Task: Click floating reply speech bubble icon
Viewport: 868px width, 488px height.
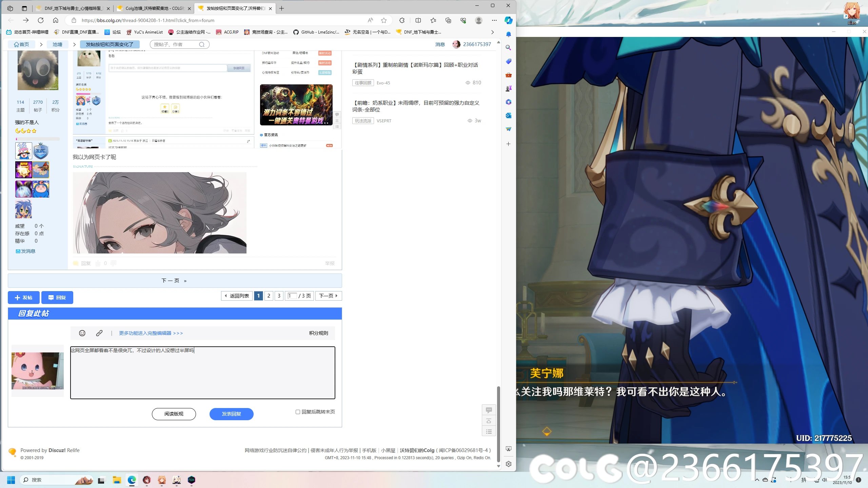Action: point(489,410)
